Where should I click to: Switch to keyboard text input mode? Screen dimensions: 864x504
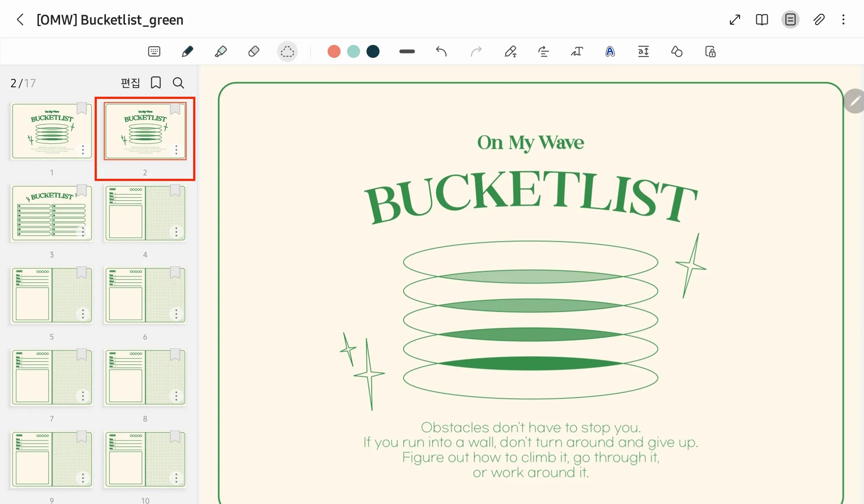(154, 52)
